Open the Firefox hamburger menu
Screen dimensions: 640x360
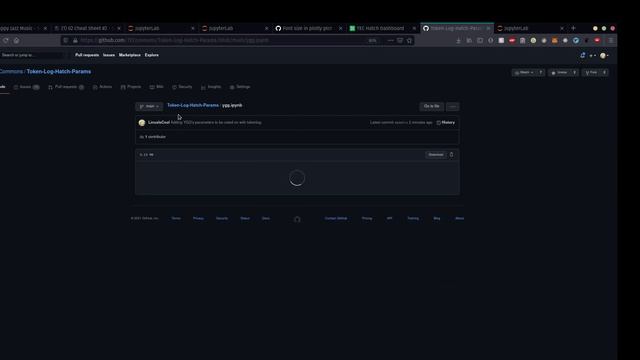click(611, 40)
